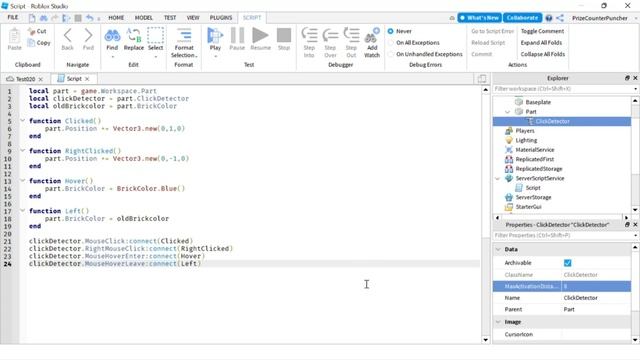
Task: Click the binoculars icon in quick access bar
Action: (43, 18)
